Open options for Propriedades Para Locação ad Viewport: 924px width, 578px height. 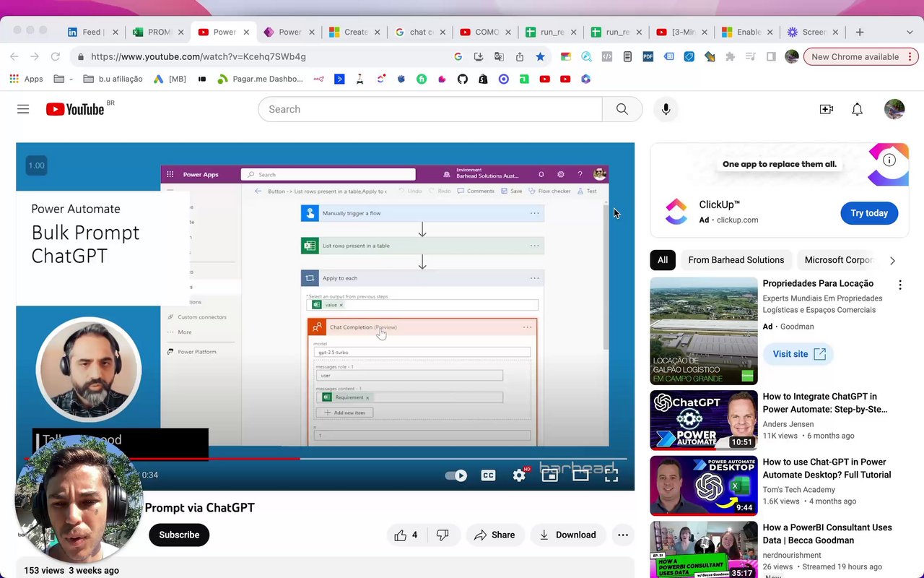click(900, 285)
